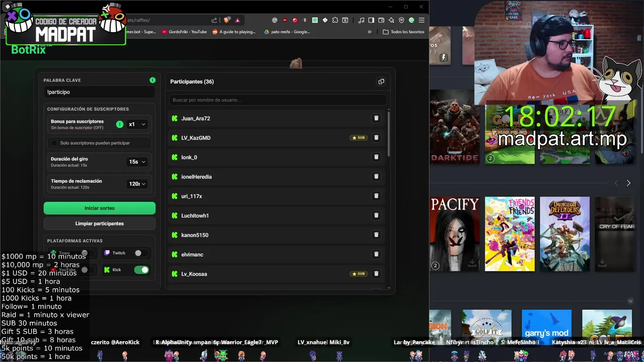
Task: Click the Kick logo beside Juan_Ara72
Action: 175,118
